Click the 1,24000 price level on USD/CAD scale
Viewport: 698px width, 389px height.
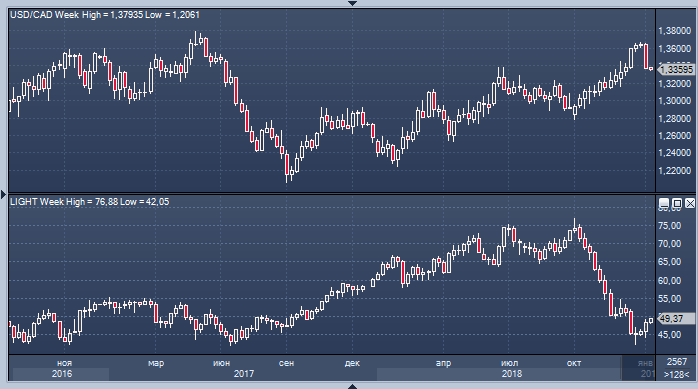point(674,153)
